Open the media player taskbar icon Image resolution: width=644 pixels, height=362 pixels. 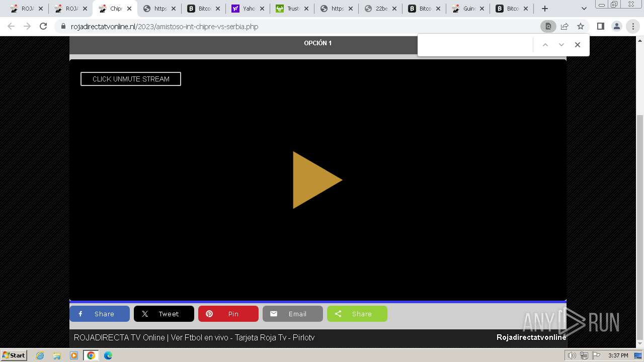point(74,355)
